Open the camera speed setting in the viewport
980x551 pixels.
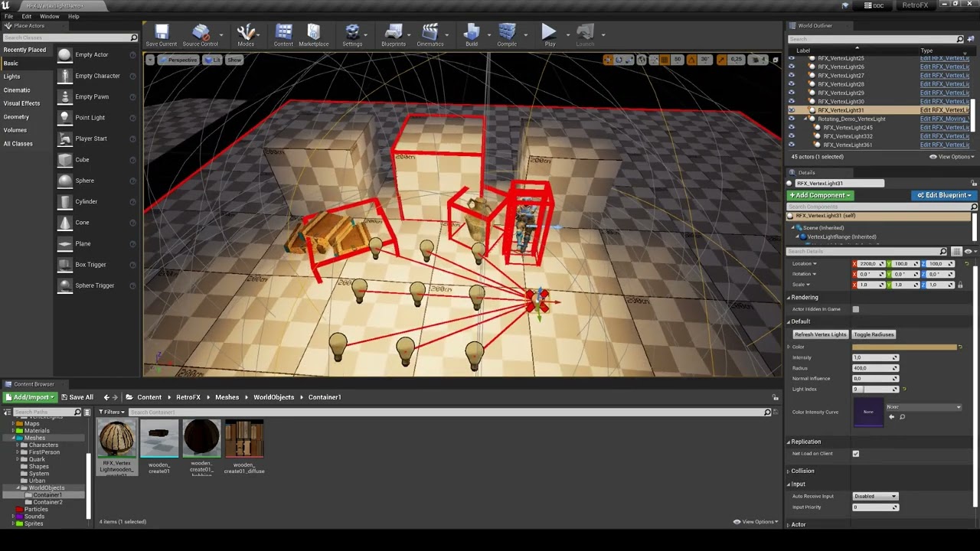[758, 60]
